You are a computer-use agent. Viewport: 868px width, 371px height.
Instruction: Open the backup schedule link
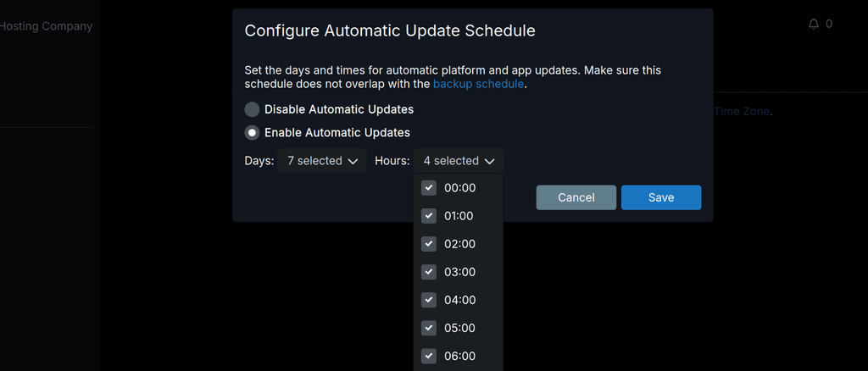pyautogui.click(x=479, y=84)
